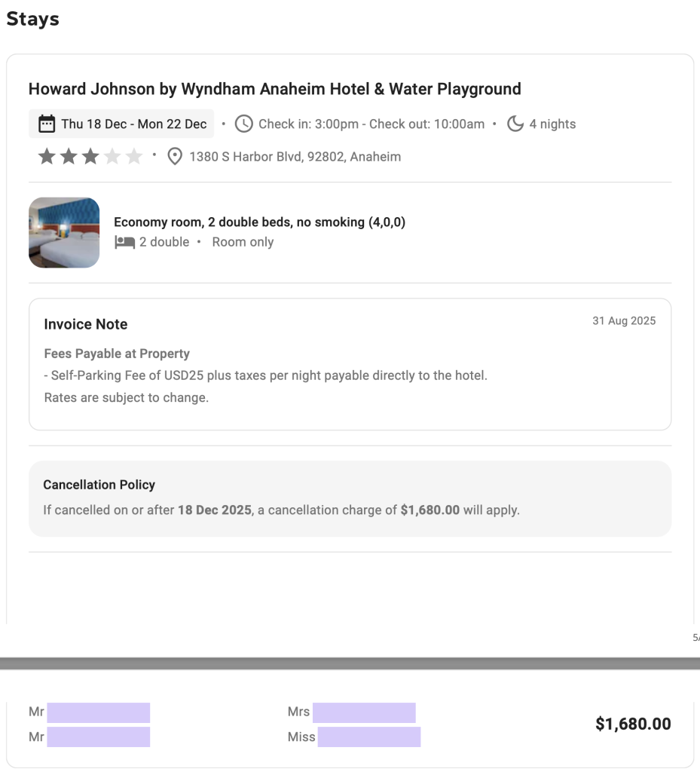Click the first filled star rating icon
This screenshot has height=772, width=700.
coord(47,157)
